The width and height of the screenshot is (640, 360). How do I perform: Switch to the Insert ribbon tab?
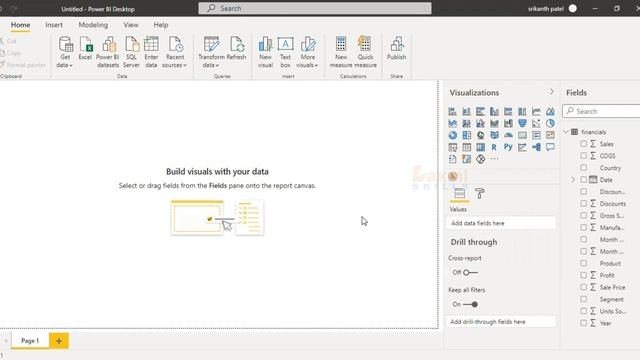[54, 25]
